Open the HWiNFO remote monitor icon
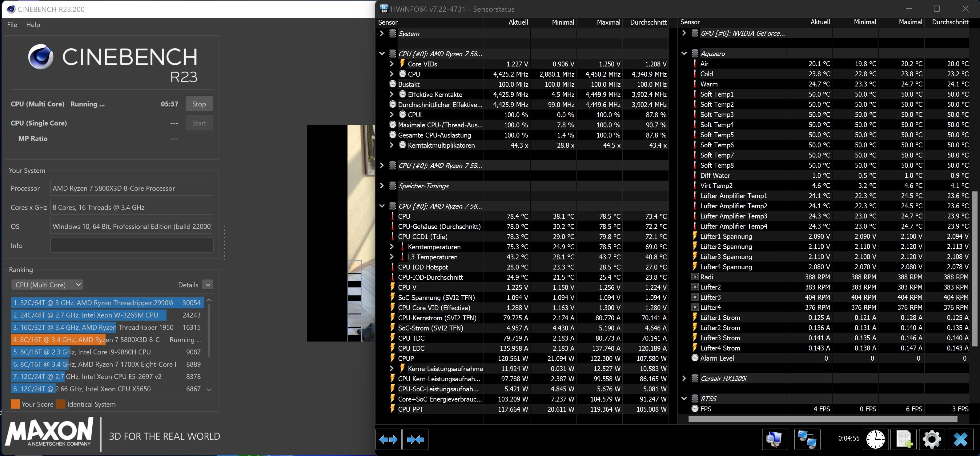The width and height of the screenshot is (980, 456). click(x=775, y=440)
